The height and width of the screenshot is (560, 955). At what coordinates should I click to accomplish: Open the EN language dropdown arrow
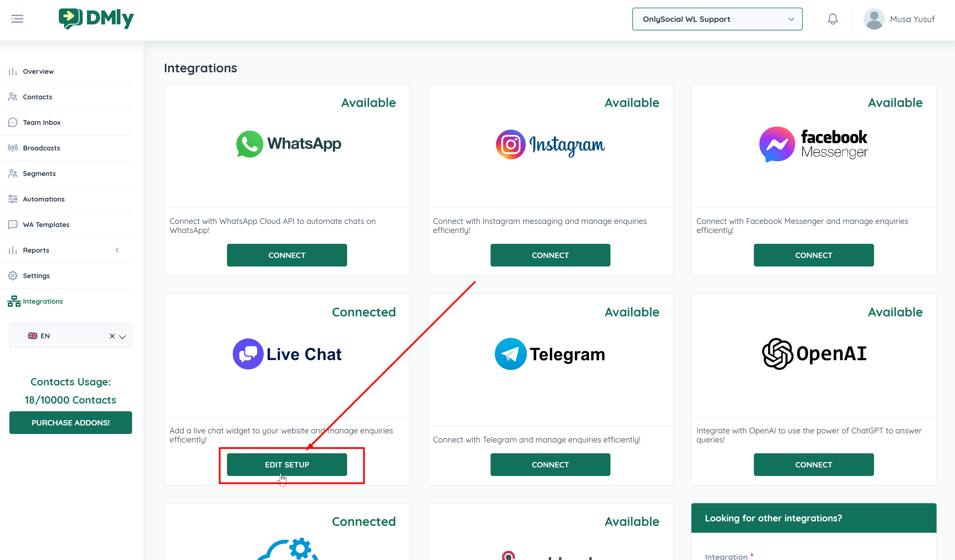tap(122, 336)
